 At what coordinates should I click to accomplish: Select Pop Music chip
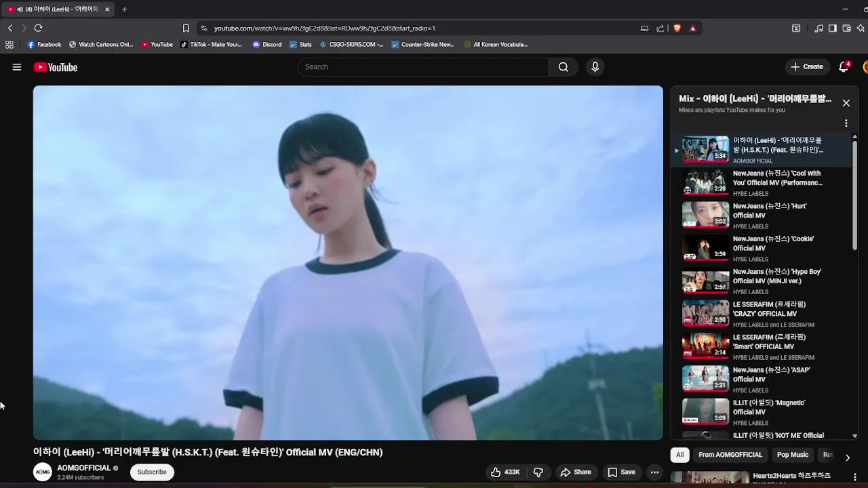pos(793,455)
